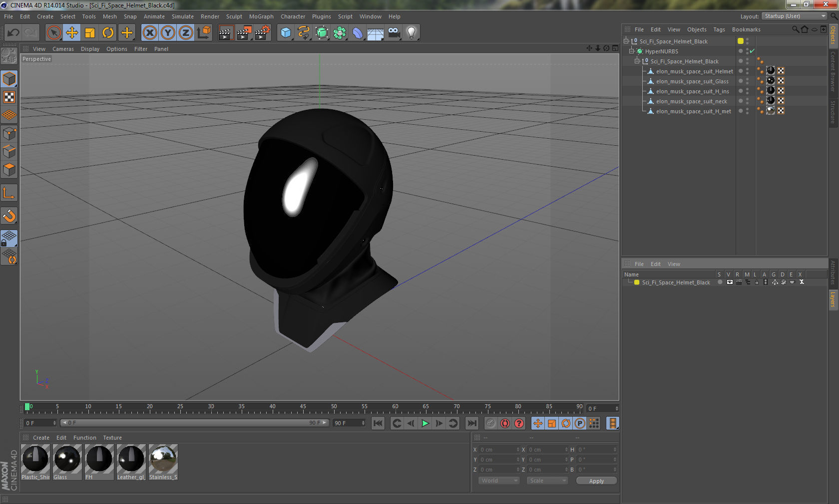
Task: Switch to Texture mode checker icon
Action: pos(9,97)
